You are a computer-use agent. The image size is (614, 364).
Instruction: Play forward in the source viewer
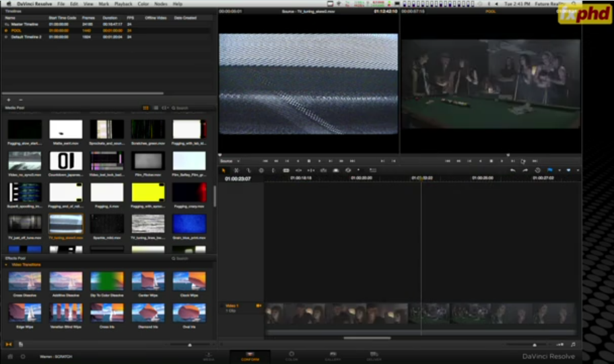(320, 161)
